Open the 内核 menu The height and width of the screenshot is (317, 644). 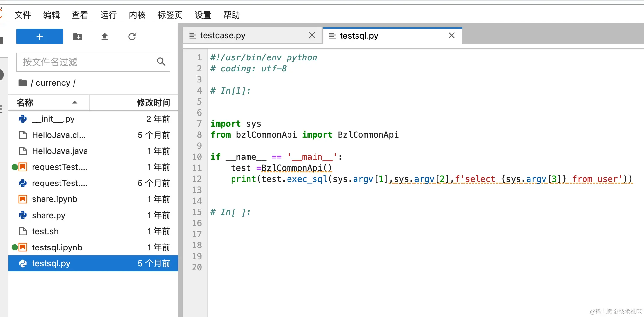coord(137,15)
